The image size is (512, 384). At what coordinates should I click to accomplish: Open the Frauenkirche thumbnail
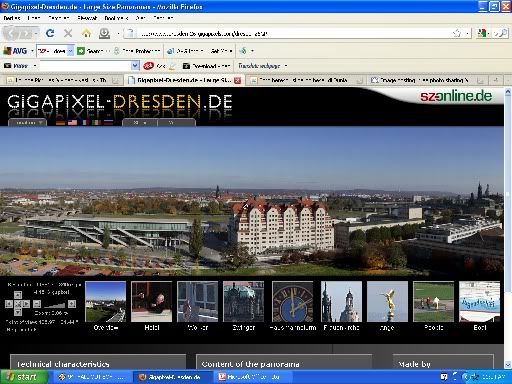(341, 301)
